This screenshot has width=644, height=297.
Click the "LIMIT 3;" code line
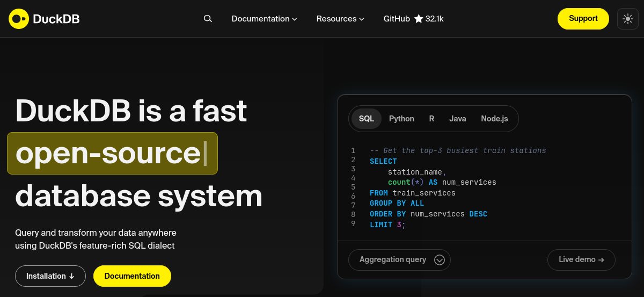tap(387, 224)
